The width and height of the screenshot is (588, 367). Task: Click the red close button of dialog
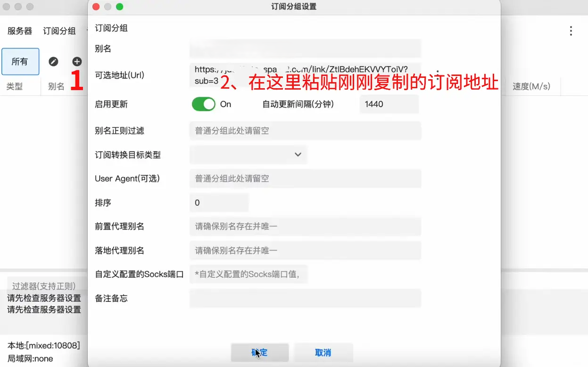coord(96,7)
